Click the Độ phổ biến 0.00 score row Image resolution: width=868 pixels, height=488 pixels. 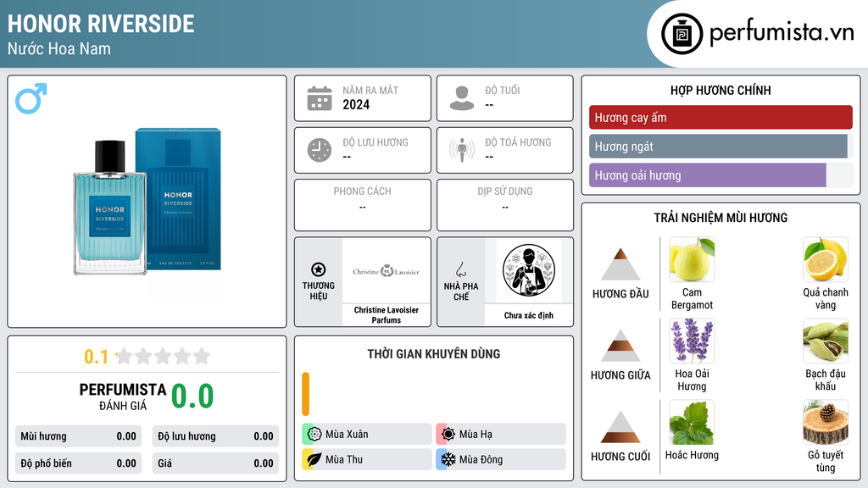pos(78,463)
